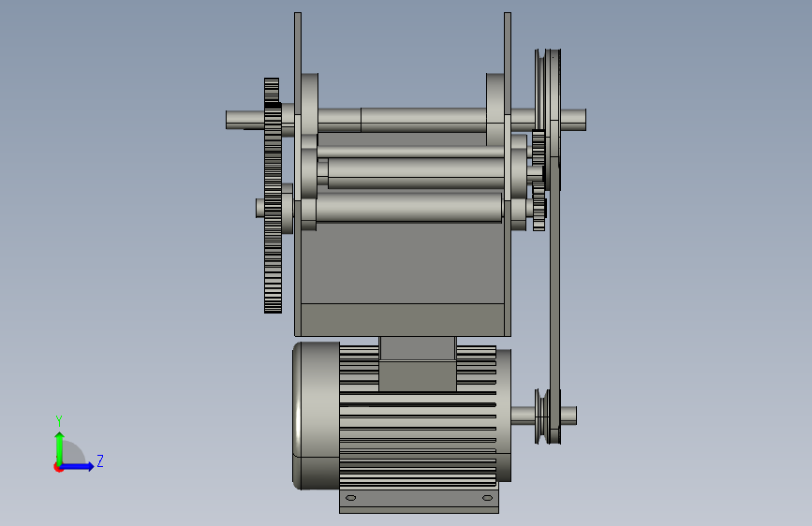Select the shaft stub left of large gear
Viewport: 812px width, 526px height.
(260, 208)
